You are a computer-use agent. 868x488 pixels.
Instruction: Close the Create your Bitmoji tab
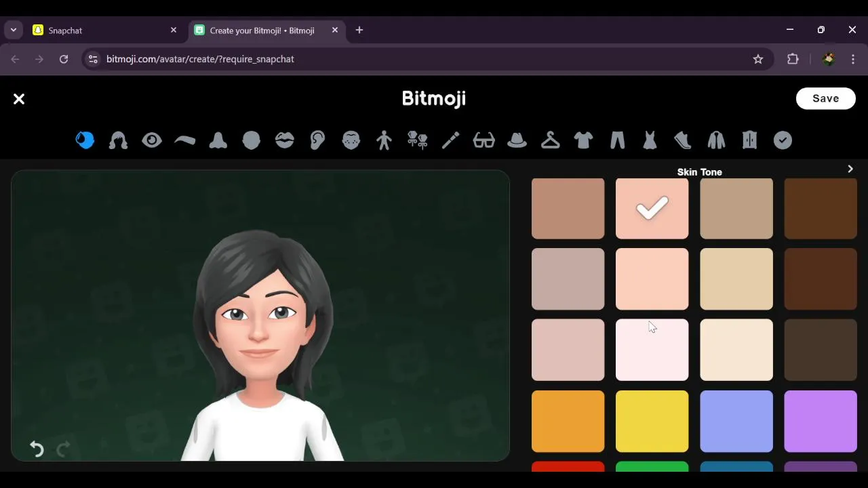(x=335, y=30)
